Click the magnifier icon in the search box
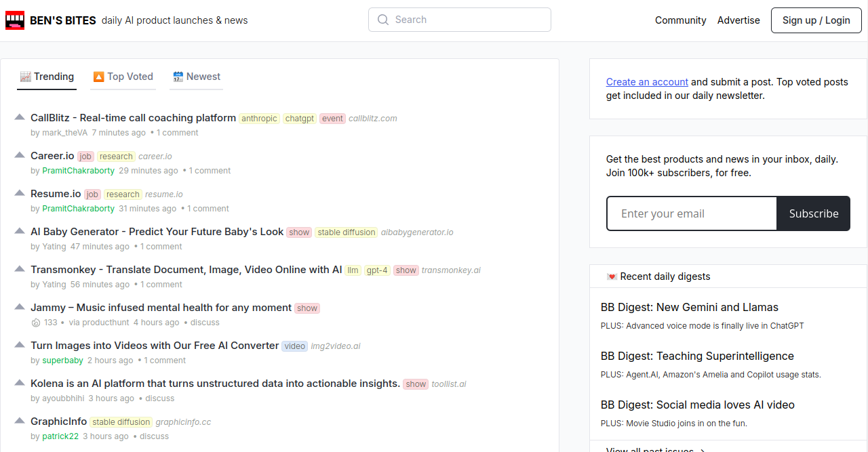 click(383, 20)
